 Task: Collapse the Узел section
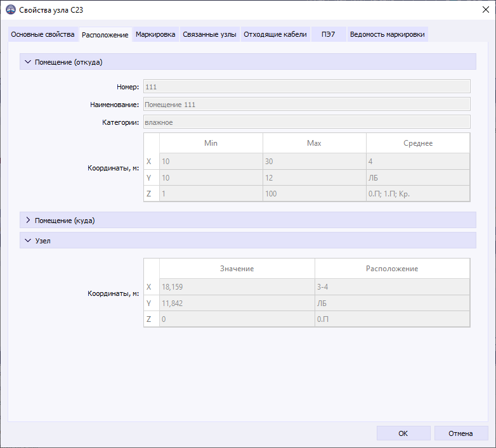coord(248,240)
